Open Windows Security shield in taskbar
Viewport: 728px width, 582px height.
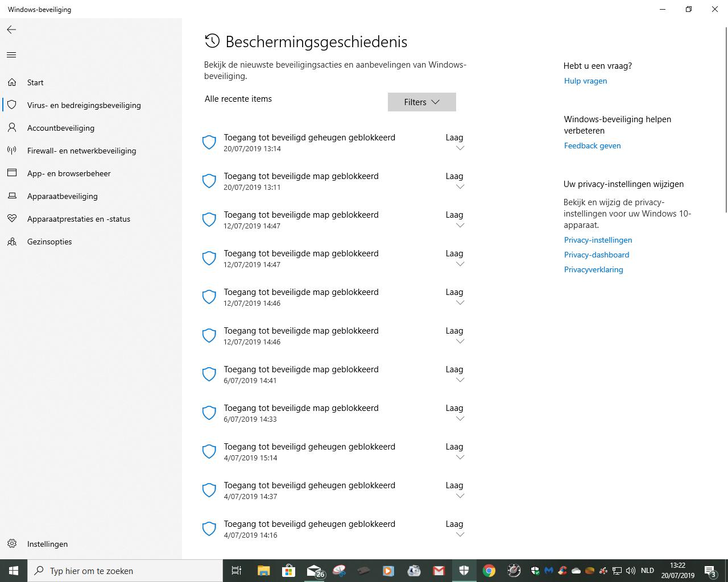click(464, 571)
